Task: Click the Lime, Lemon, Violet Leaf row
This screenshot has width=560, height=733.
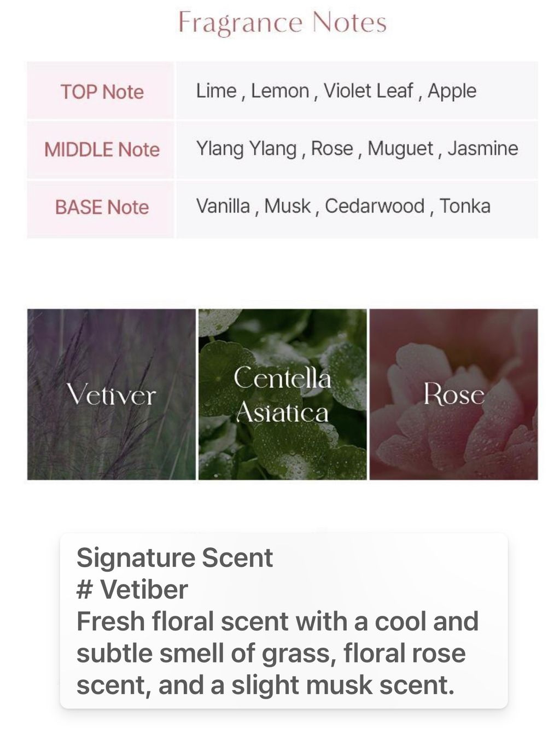Action: [x=357, y=91]
